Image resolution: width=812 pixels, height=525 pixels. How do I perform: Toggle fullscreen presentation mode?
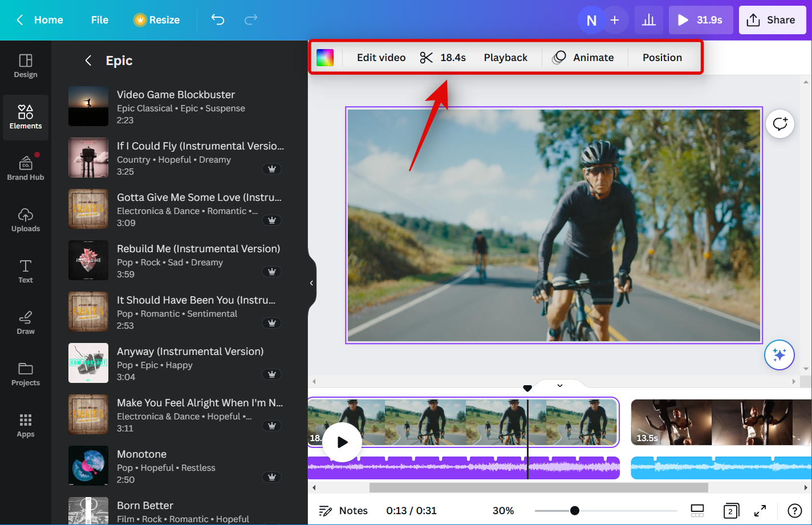(760, 511)
